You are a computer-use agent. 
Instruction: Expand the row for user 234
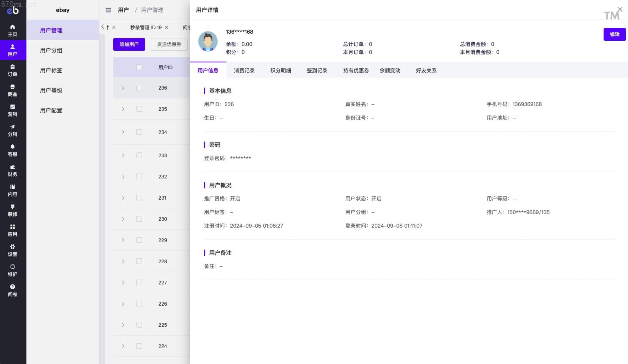click(x=123, y=132)
